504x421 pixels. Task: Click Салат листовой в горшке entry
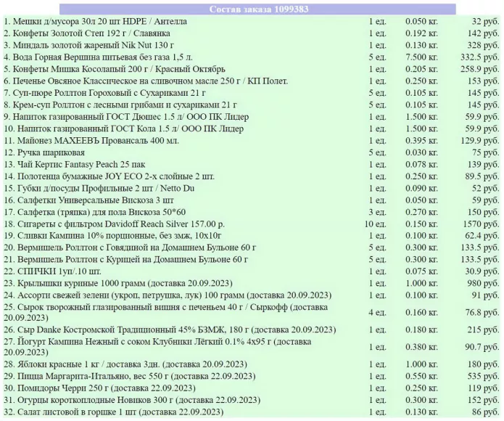coord(114,412)
